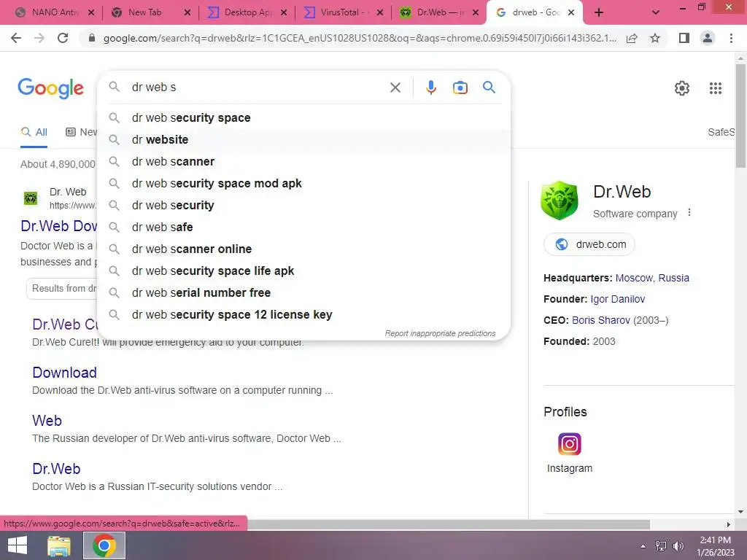Screen dimensions: 747x560
Task: Click the horizontal scrollbar at page bottom
Action: tap(448, 524)
